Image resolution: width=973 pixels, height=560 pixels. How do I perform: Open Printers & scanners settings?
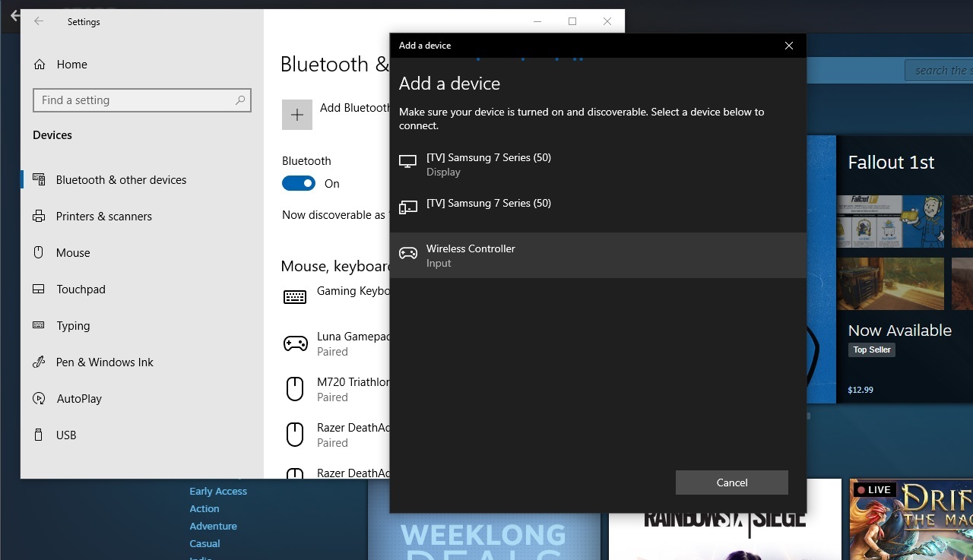coord(103,217)
